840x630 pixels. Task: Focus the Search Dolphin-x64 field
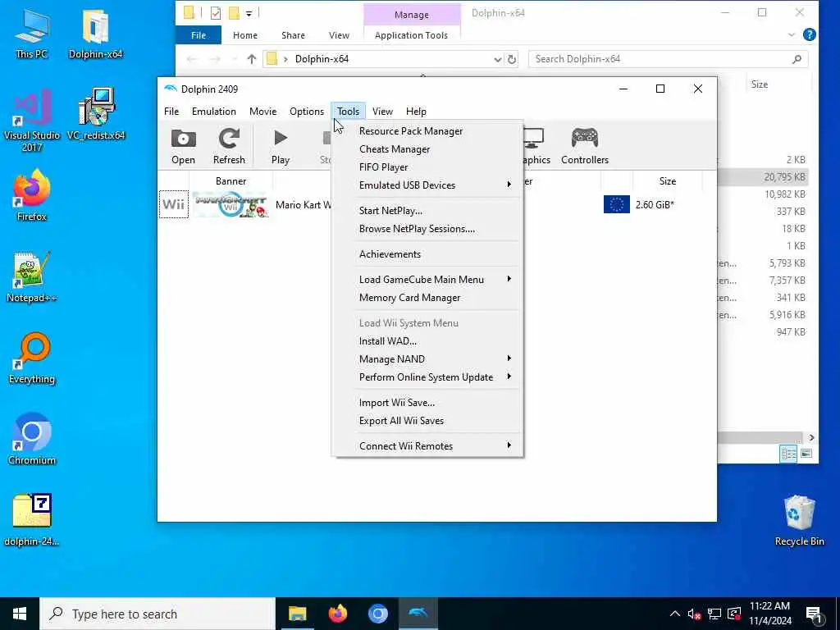668,59
